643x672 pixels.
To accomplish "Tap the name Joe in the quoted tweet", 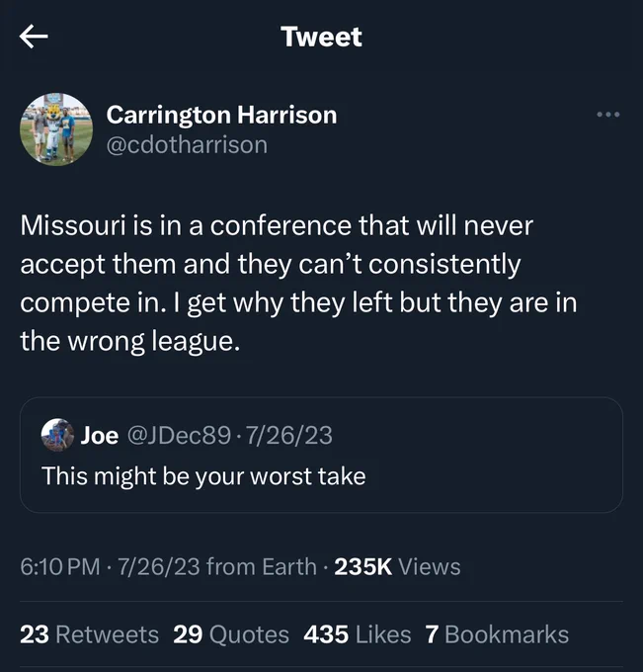I will tap(100, 436).
